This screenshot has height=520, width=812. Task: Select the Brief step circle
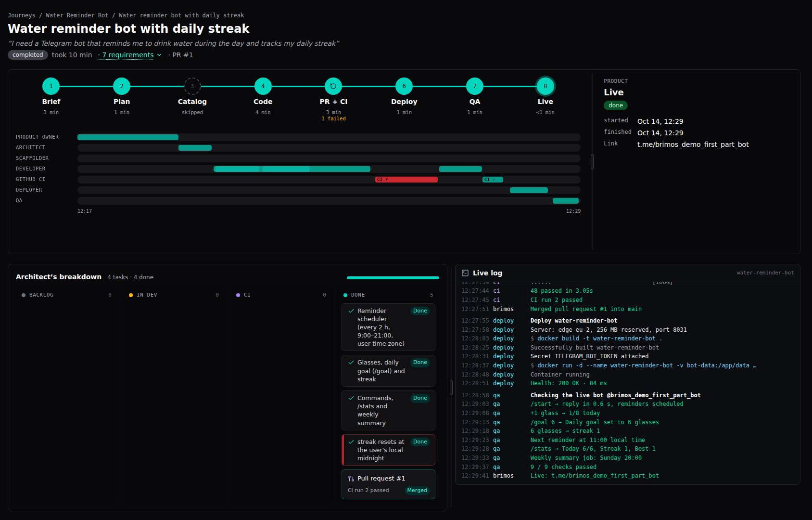click(51, 86)
